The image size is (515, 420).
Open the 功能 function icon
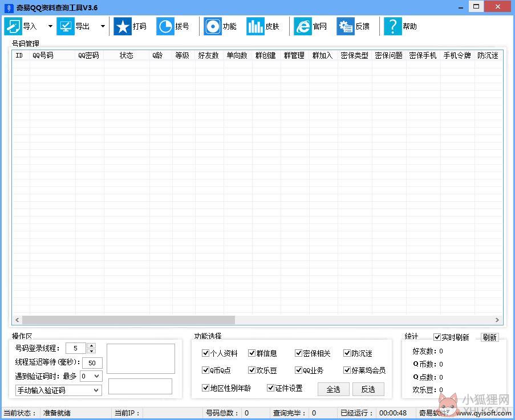coord(213,26)
